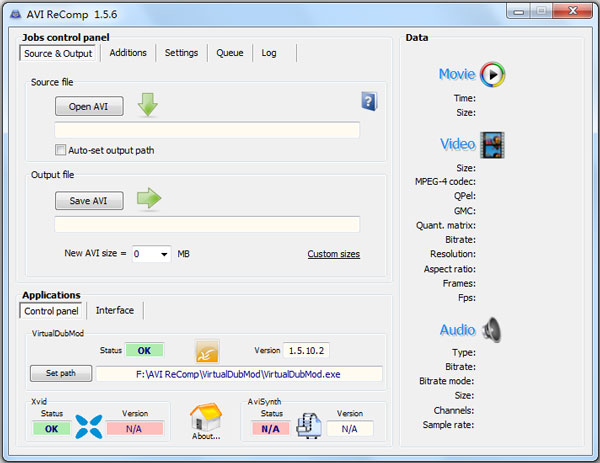Screen dimensions: 600x463
Task: Switch to the Interface tab
Action: pos(115,311)
